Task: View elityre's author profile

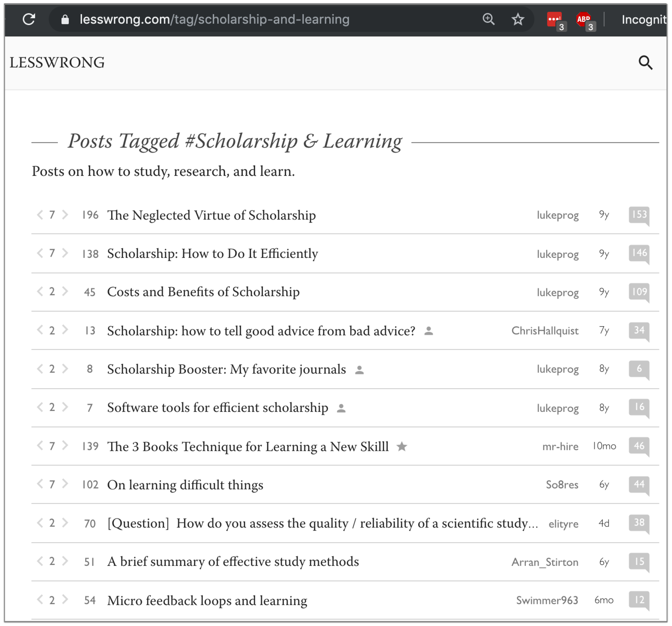Action: tap(563, 524)
